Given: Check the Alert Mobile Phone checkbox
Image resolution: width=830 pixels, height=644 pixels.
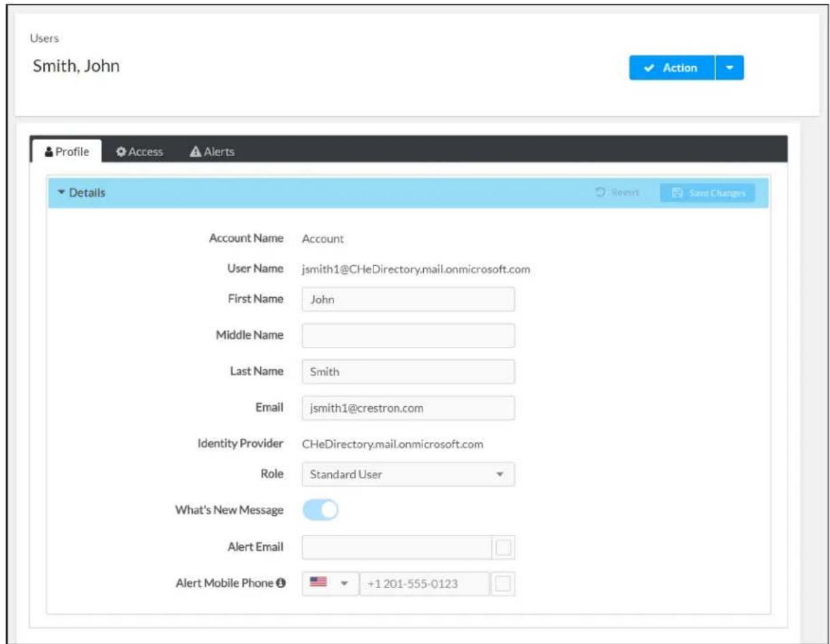Looking at the screenshot, I should click(x=504, y=583).
